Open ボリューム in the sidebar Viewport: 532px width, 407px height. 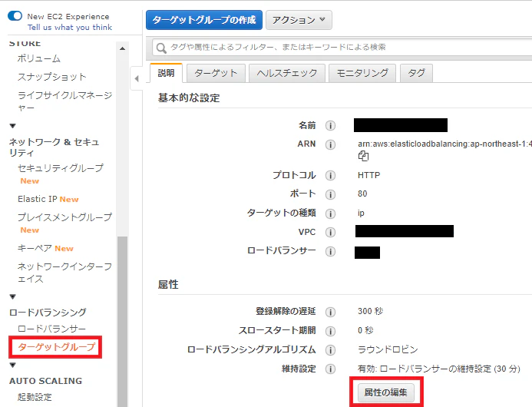39,58
